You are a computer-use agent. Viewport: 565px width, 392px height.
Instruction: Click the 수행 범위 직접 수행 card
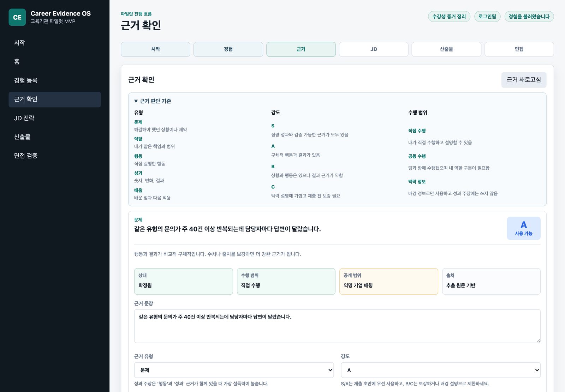(286, 281)
